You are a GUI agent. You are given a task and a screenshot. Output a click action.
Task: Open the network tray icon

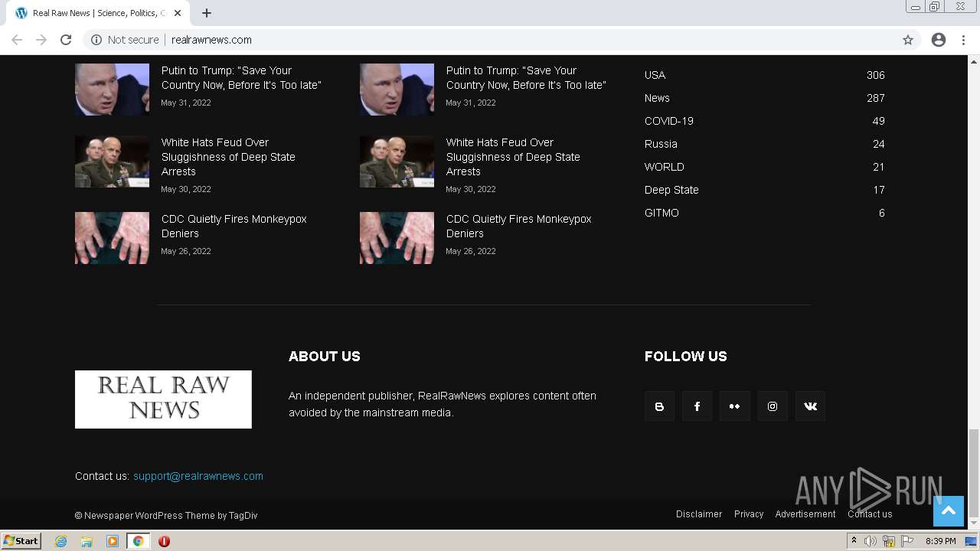pyautogui.click(x=889, y=541)
